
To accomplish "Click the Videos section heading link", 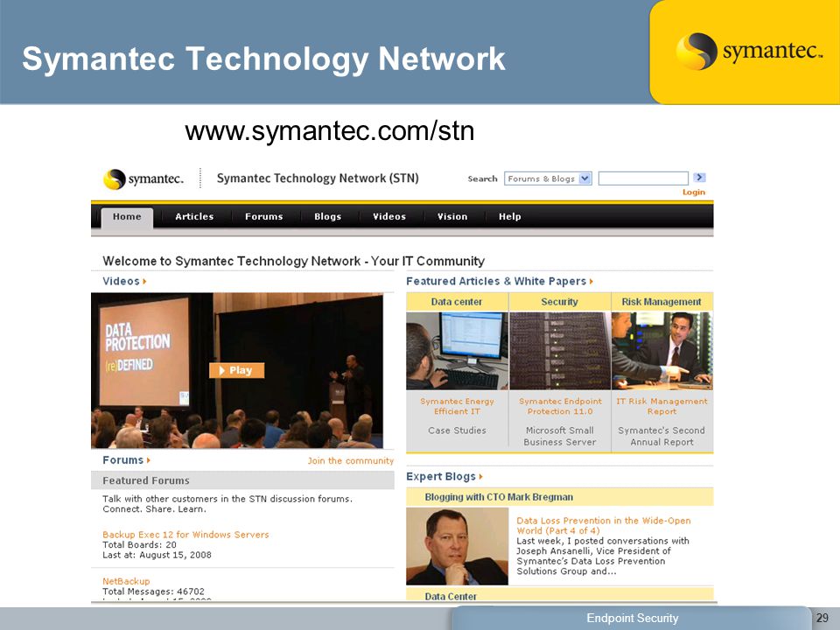I will 121,281.
